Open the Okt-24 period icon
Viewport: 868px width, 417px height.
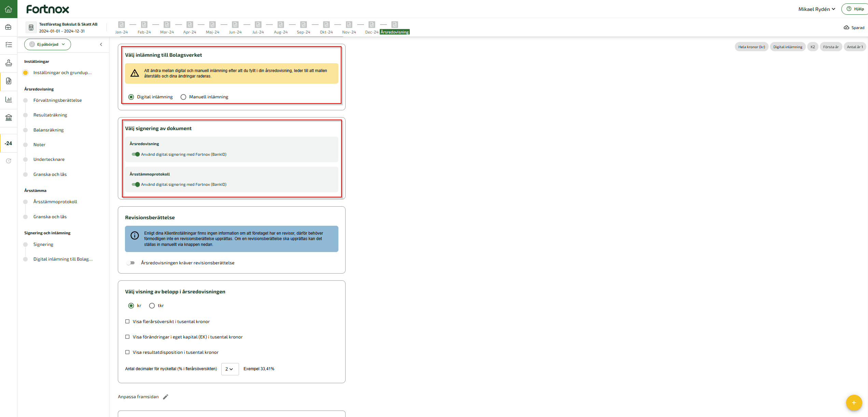click(326, 25)
